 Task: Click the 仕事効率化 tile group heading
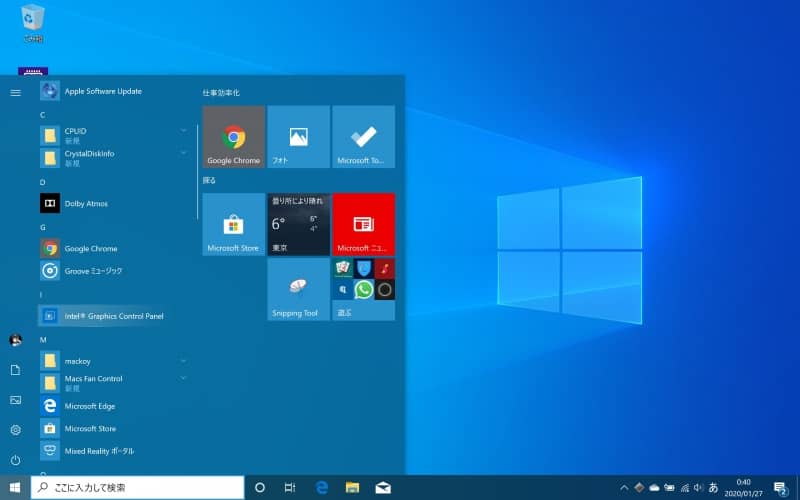coord(221,93)
